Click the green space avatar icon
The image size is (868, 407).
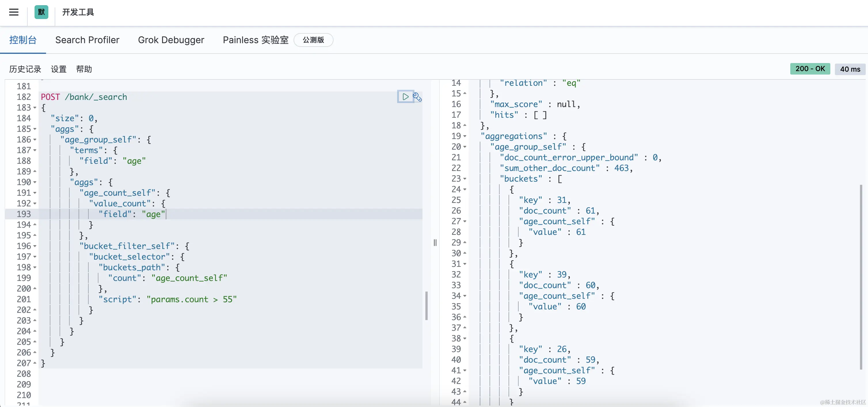(41, 12)
